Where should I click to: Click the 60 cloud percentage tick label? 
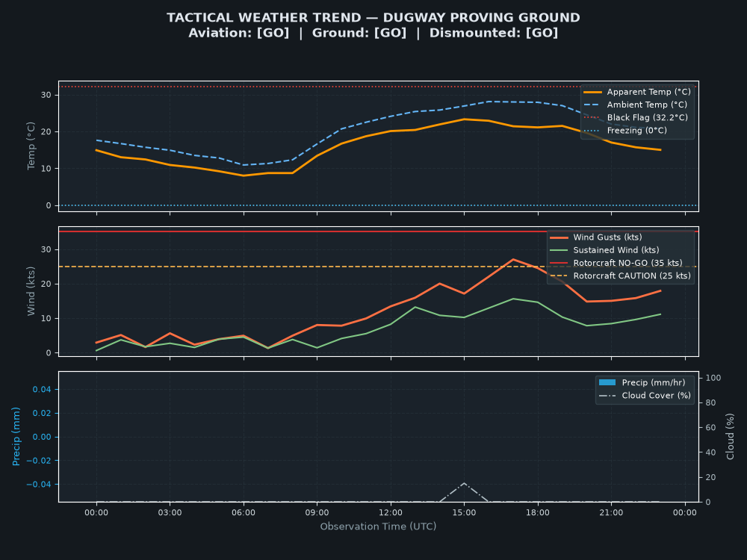[x=710, y=428]
